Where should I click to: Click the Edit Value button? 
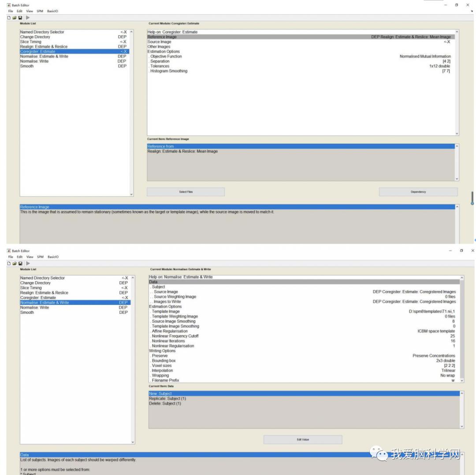(303, 439)
